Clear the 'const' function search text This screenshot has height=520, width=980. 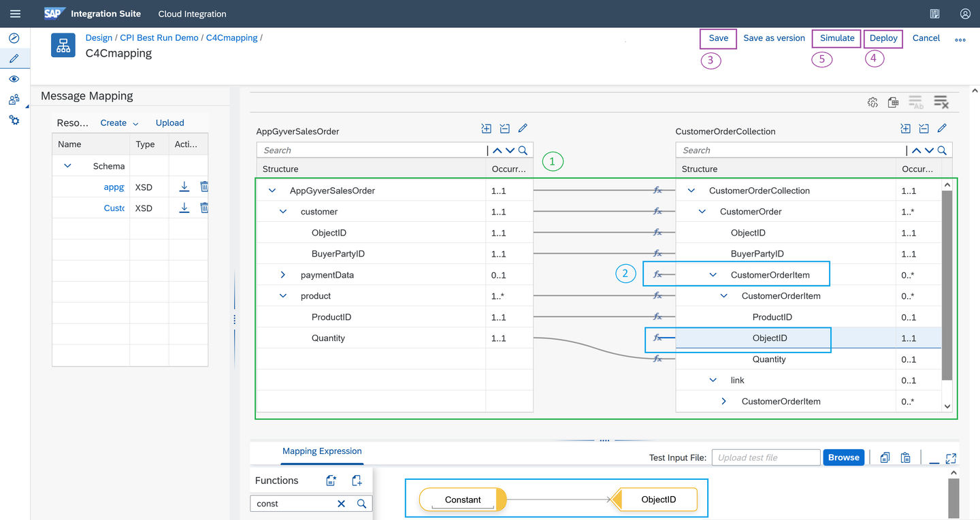click(x=342, y=504)
